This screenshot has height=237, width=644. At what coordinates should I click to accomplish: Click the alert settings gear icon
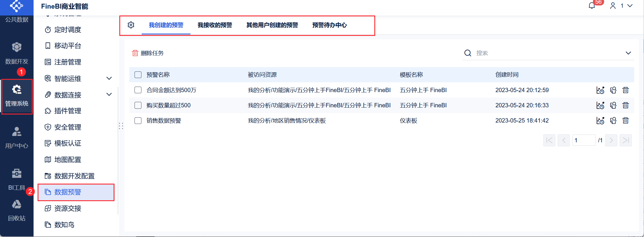[x=131, y=25]
